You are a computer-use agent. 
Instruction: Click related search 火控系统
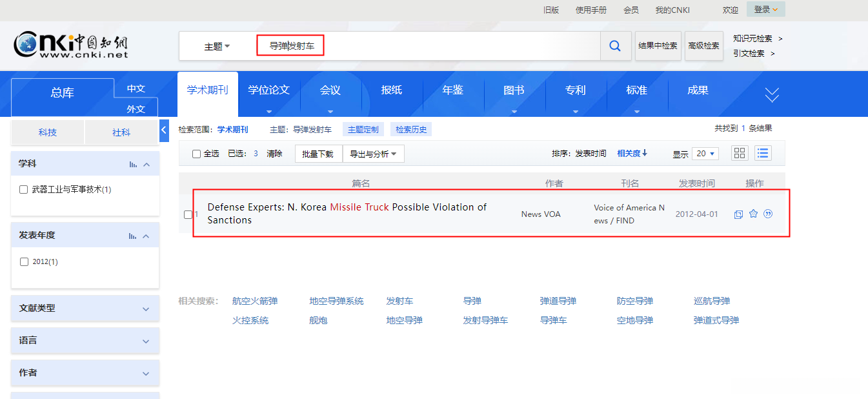[250, 320]
